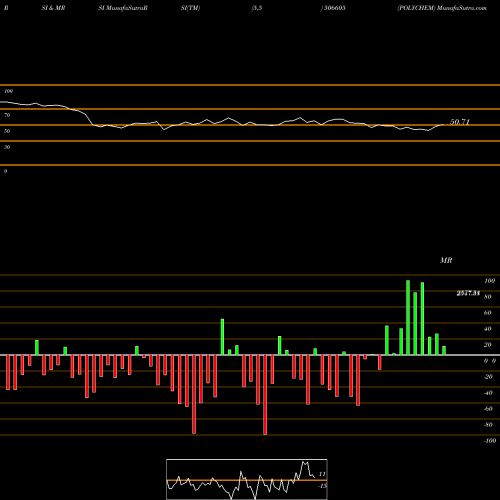Viewport: 500px width, 500px height.
Task: Click the 70 level label on RSI axis
Action: click(7, 115)
